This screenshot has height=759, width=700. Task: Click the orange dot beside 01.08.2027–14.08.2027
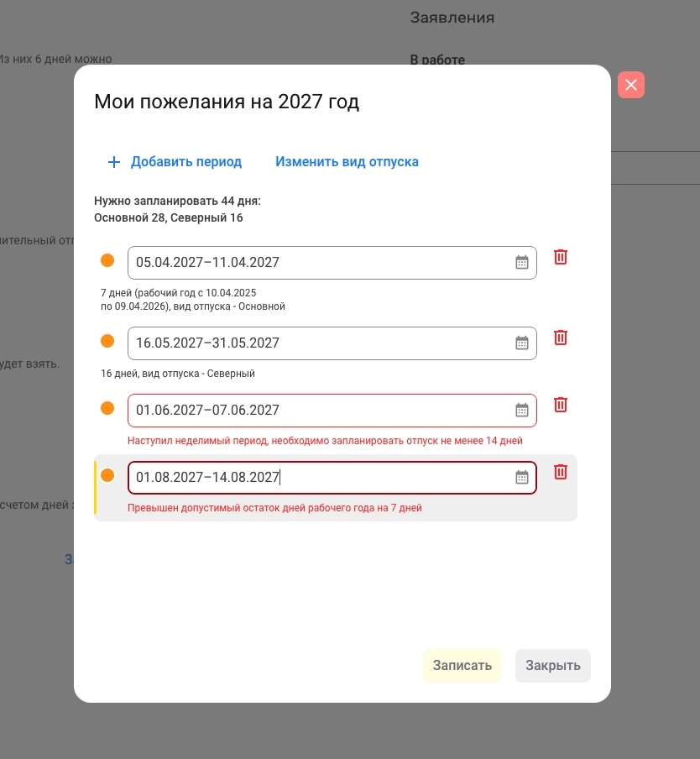pos(107,475)
